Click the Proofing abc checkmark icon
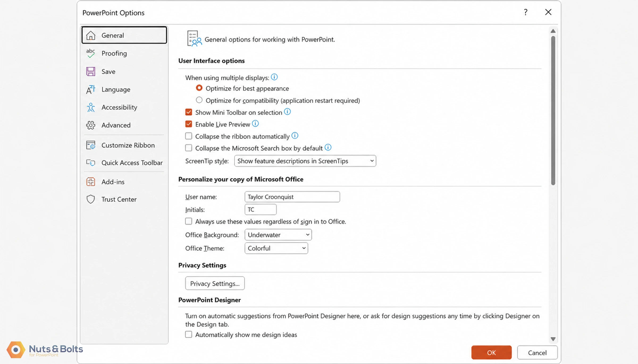The width and height of the screenshot is (638, 364). (x=91, y=53)
